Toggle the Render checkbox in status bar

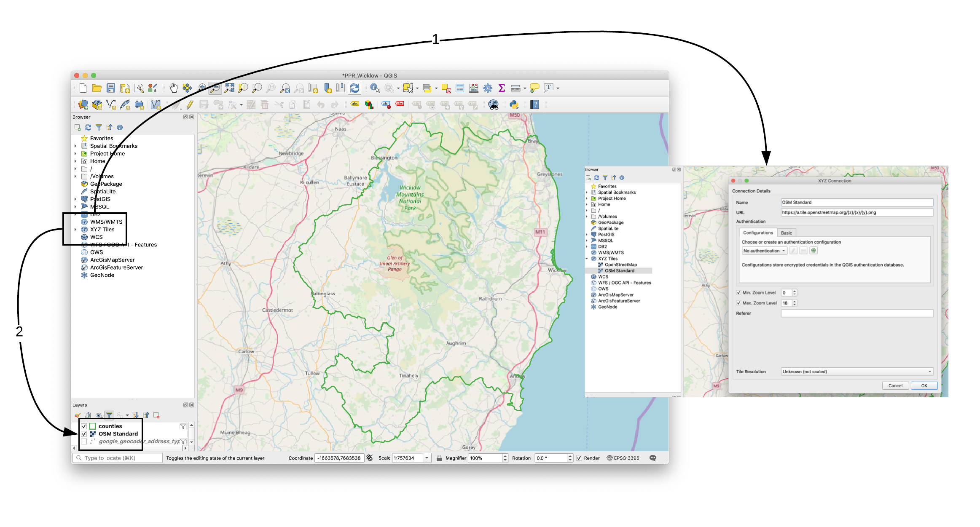(x=579, y=458)
